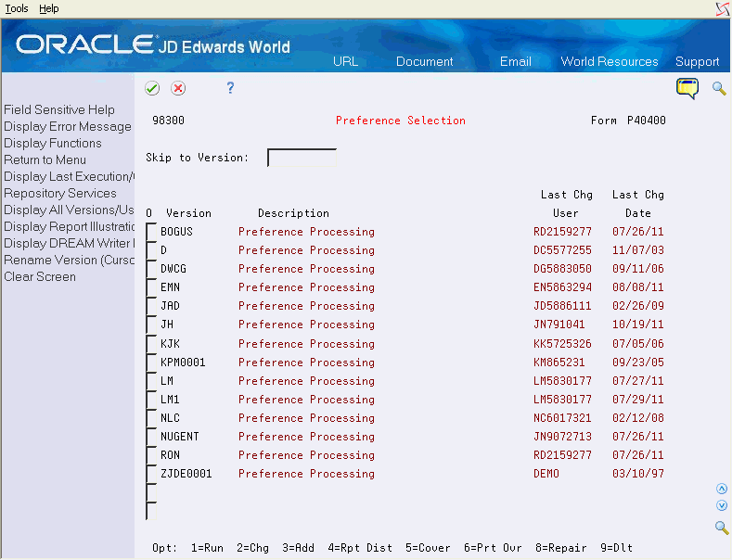The height and width of the screenshot is (560, 732).
Task: Click option field for NLC version
Action: tap(151, 418)
